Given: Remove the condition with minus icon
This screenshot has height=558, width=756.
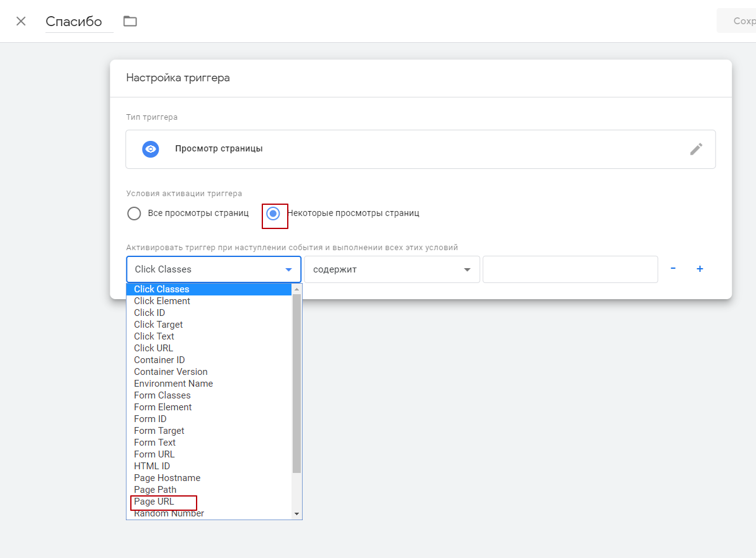Looking at the screenshot, I should point(673,269).
